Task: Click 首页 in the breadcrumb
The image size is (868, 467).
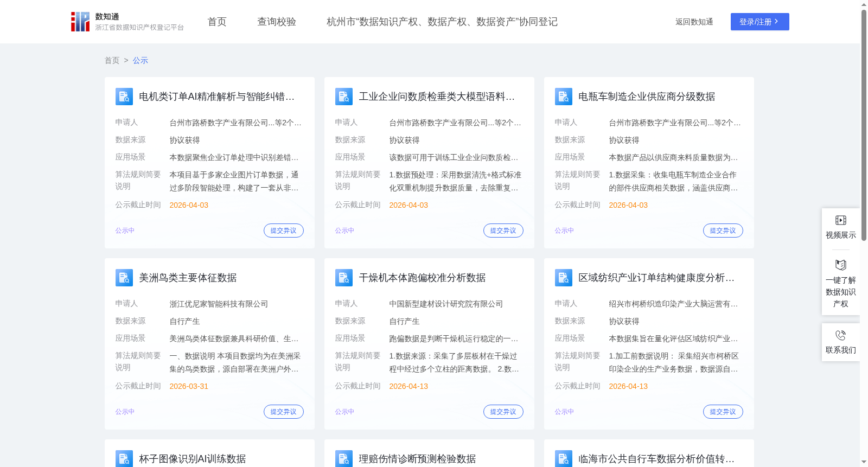Action: (112, 60)
